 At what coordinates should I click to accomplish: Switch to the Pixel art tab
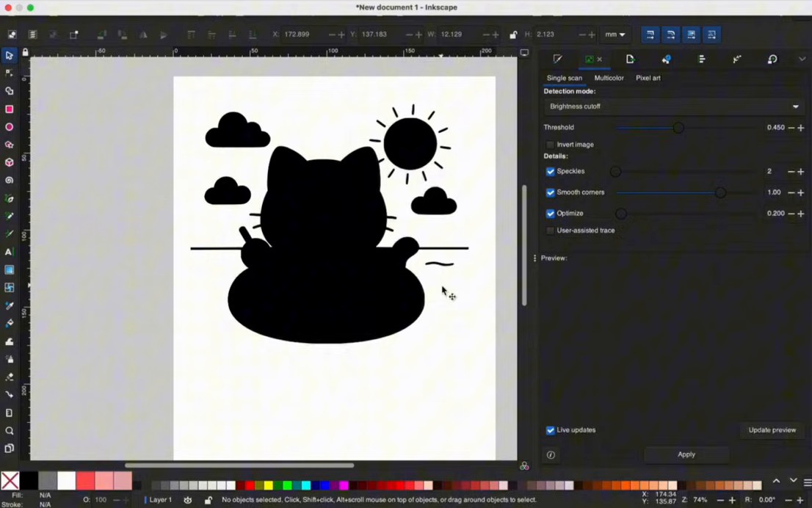(648, 79)
